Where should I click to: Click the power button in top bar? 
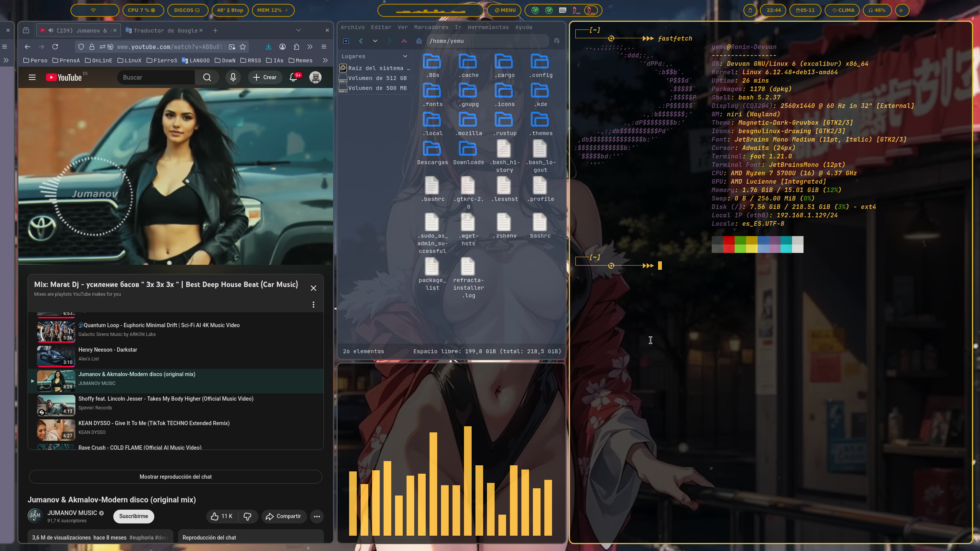click(x=901, y=10)
